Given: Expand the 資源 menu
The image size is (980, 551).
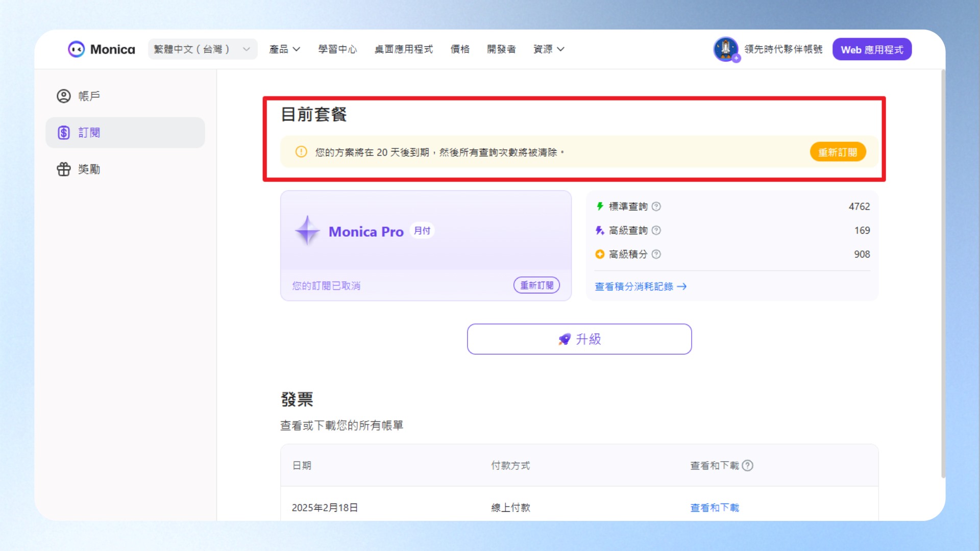Looking at the screenshot, I should (549, 49).
